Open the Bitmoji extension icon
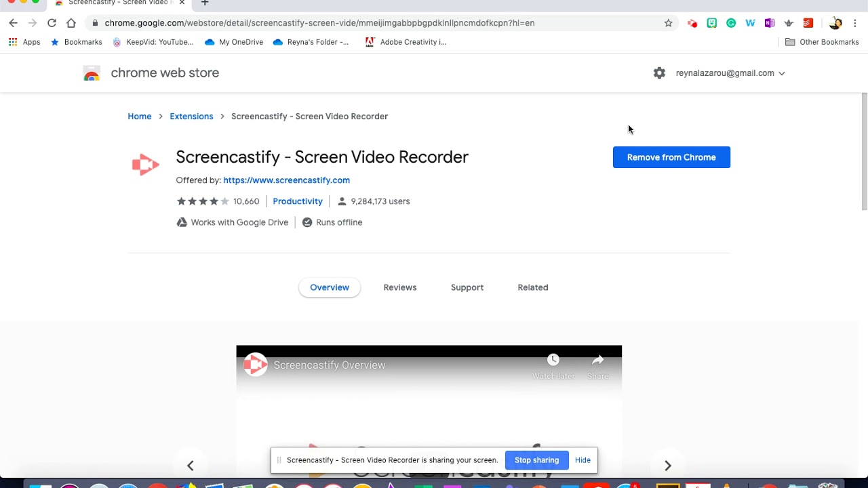 (711, 23)
